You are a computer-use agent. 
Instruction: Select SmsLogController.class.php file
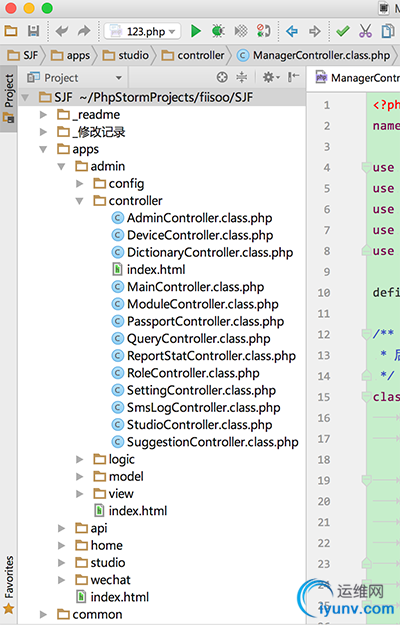tap(196, 407)
